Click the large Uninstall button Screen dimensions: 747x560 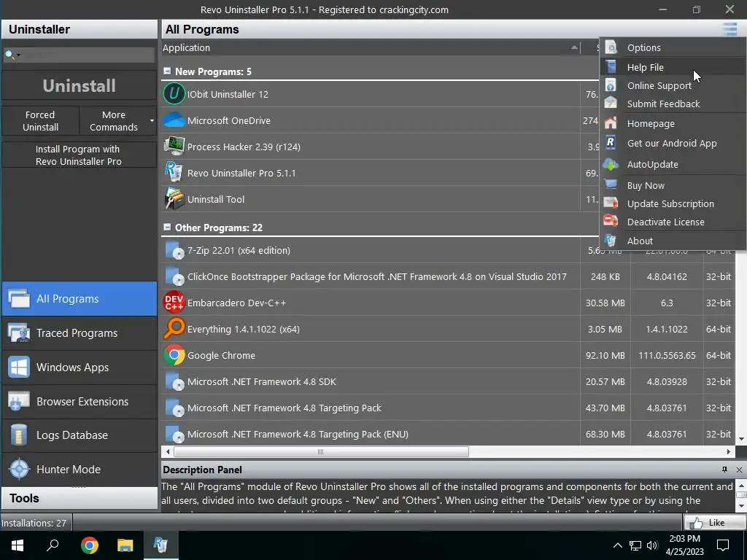79,86
